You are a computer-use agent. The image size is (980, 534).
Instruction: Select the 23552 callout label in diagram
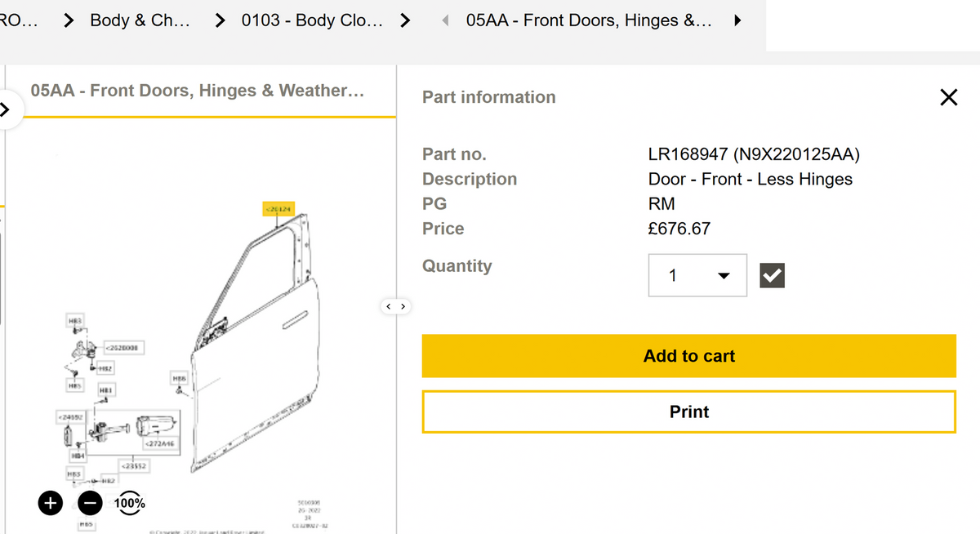coord(134,466)
